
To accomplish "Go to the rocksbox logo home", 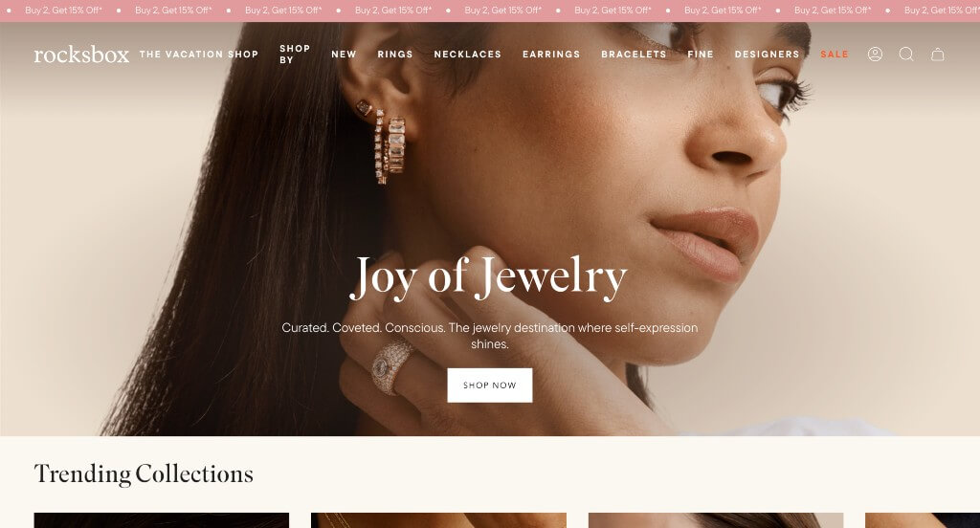I will tap(81, 55).
